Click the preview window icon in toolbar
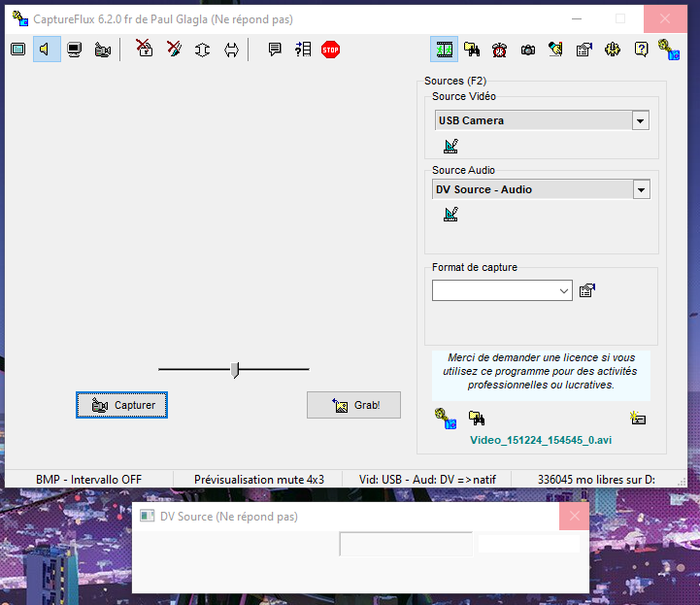The height and width of the screenshot is (605, 700). click(17, 50)
